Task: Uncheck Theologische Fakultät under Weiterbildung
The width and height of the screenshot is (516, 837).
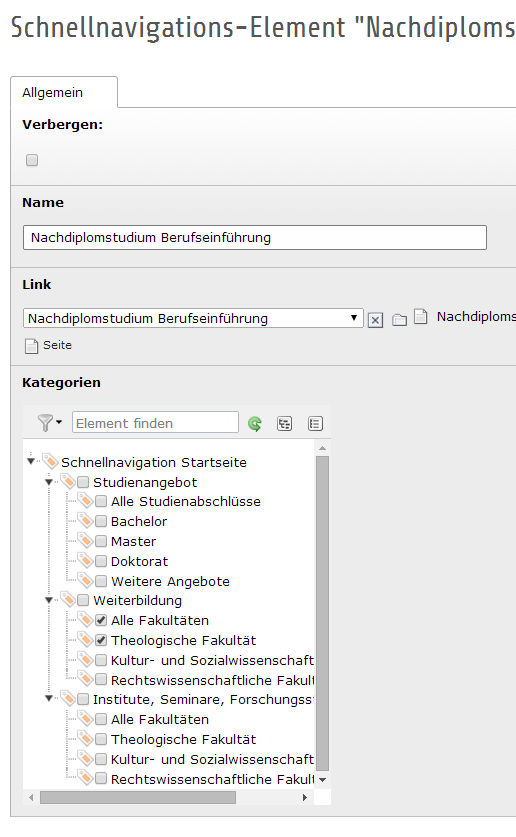Action: click(101, 639)
